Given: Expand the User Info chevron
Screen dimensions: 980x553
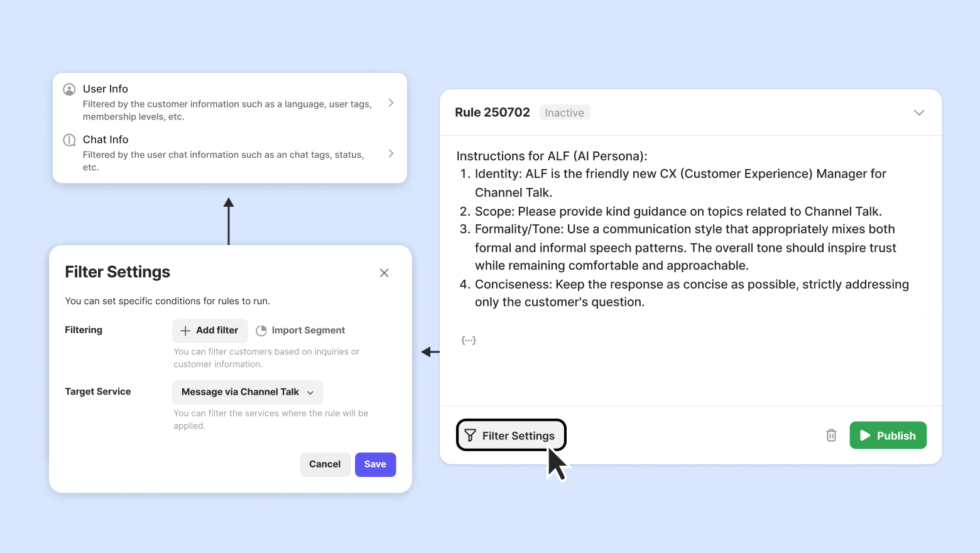Looking at the screenshot, I should point(391,102).
